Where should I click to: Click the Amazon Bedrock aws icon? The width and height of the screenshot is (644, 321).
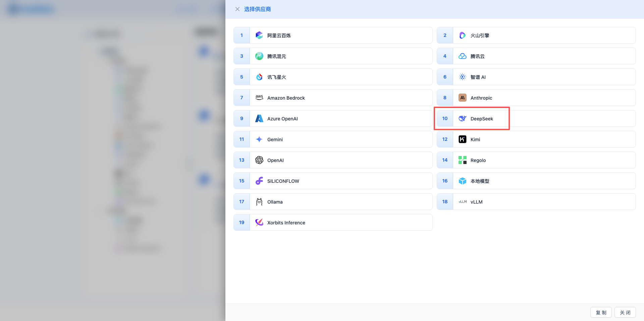click(259, 98)
